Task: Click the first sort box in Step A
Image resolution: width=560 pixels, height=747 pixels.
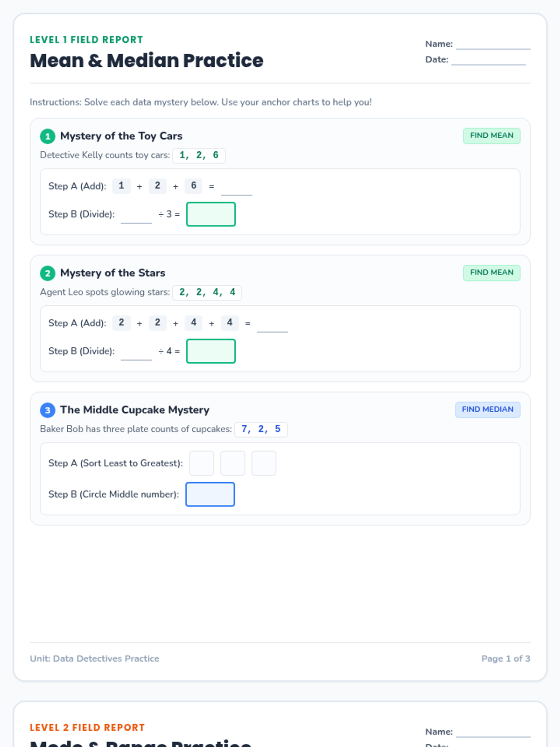Action: [202, 463]
